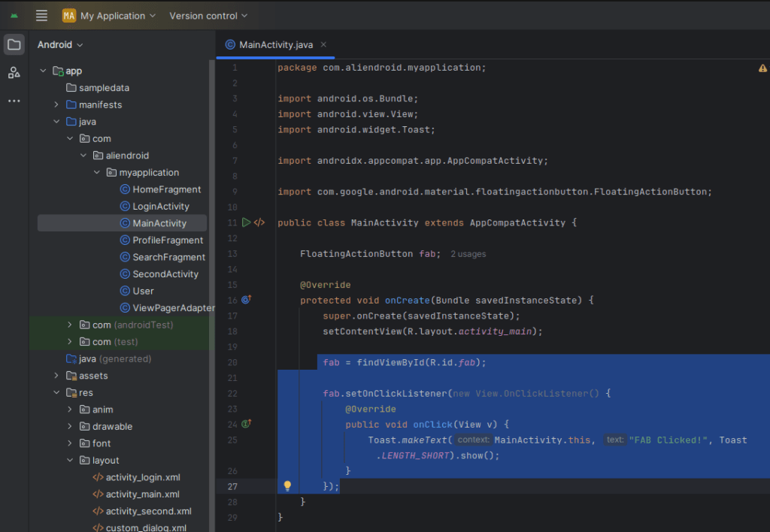Close the MainActivity.java tab
This screenshot has height=532, width=770.
323,44
